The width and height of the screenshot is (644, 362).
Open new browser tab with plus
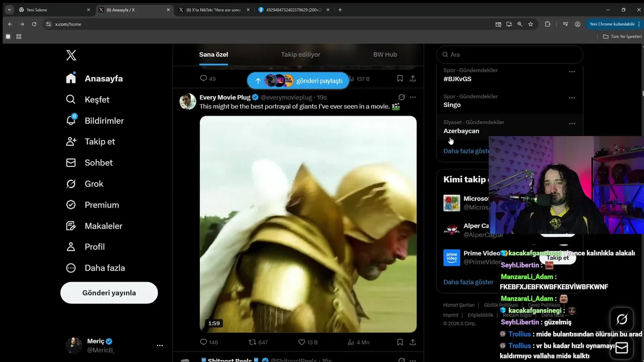pos(340,10)
